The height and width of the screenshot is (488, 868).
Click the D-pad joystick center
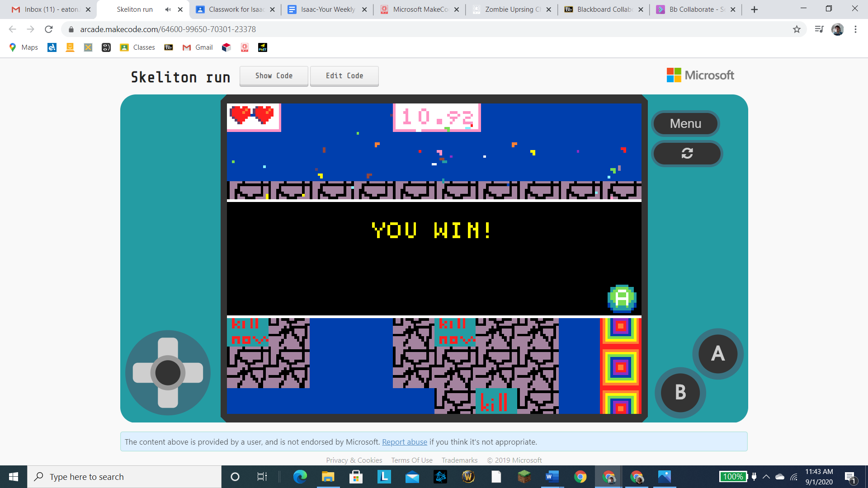point(168,373)
